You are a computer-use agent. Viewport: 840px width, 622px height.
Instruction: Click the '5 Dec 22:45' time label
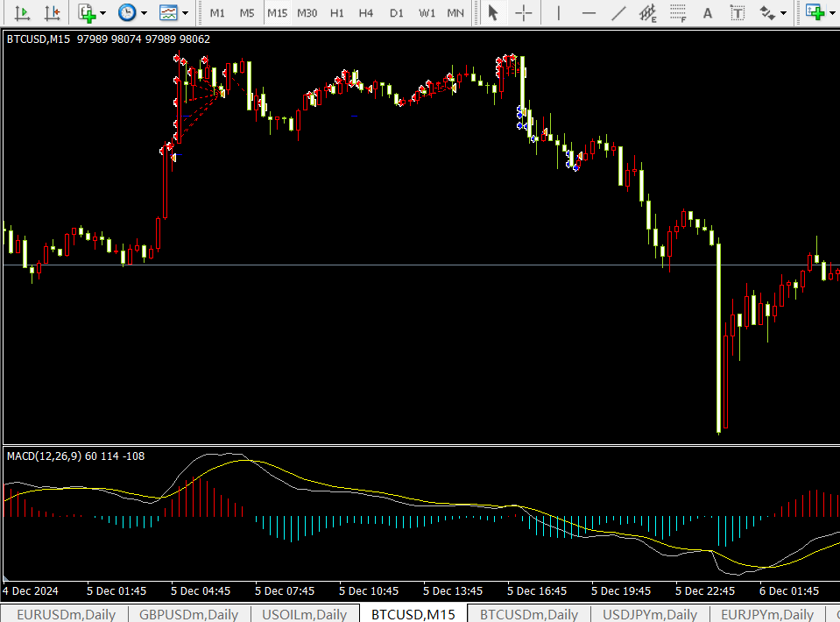click(x=705, y=591)
